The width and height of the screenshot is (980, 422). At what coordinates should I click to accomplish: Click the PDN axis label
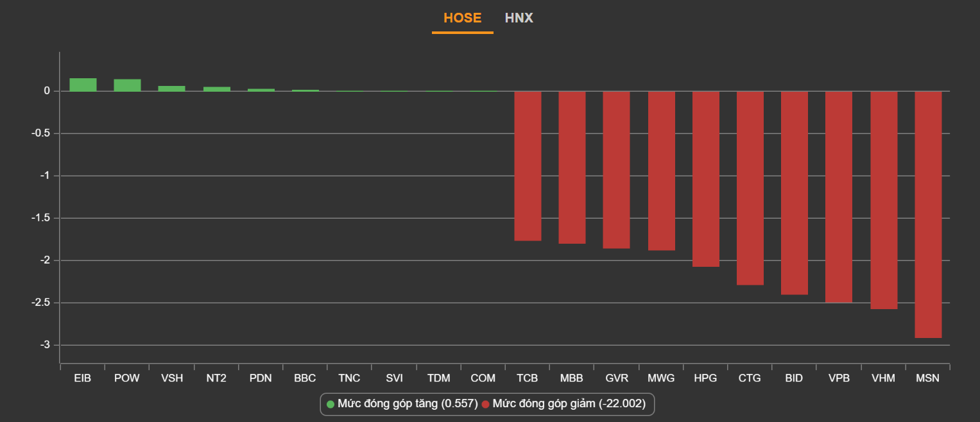261,378
